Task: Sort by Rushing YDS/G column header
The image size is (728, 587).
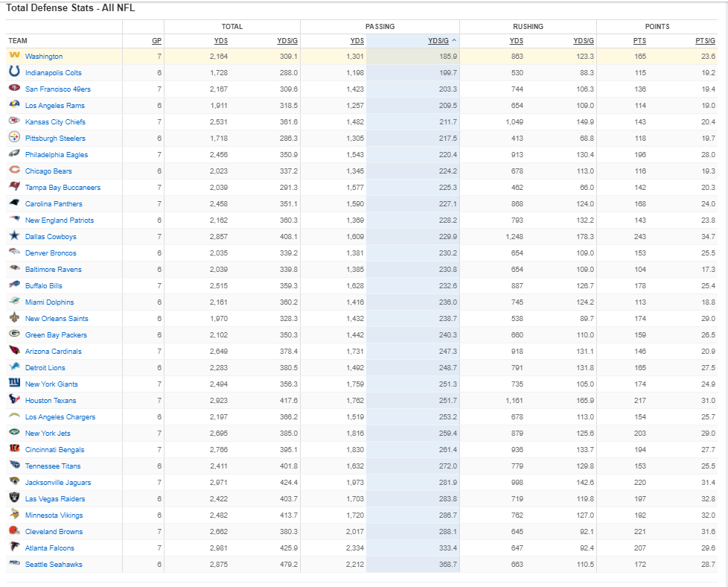Action: pyautogui.click(x=584, y=41)
